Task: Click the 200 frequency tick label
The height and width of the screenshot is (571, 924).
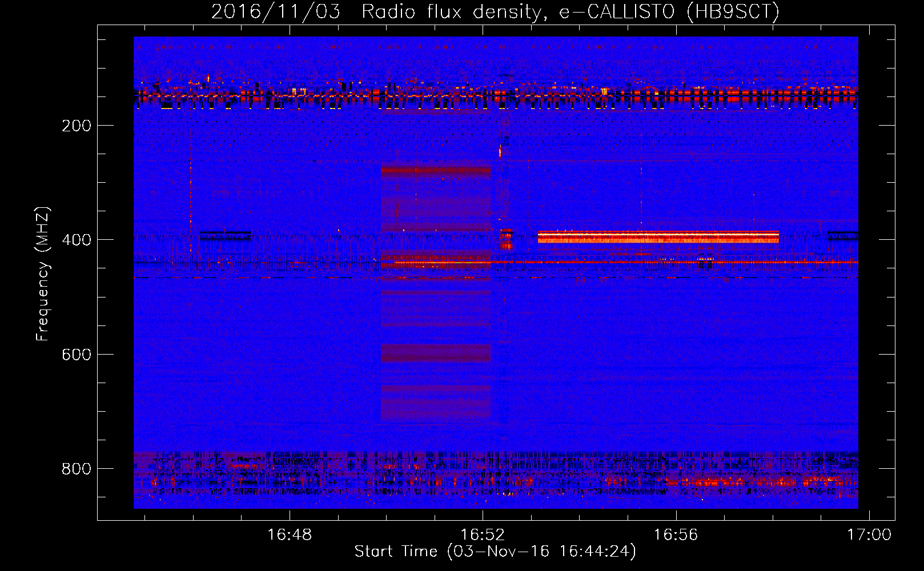Action: point(77,126)
